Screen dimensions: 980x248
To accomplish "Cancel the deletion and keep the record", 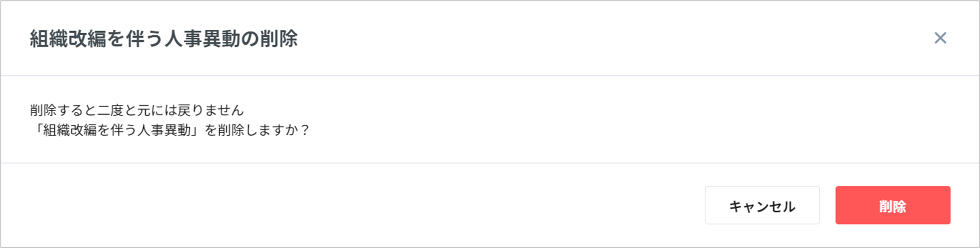I will click(762, 206).
